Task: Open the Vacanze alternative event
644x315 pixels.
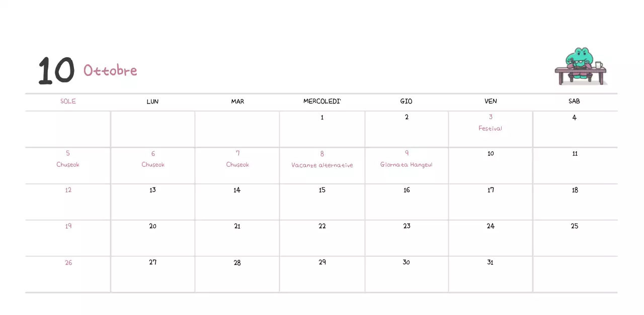Action: coord(322,165)
